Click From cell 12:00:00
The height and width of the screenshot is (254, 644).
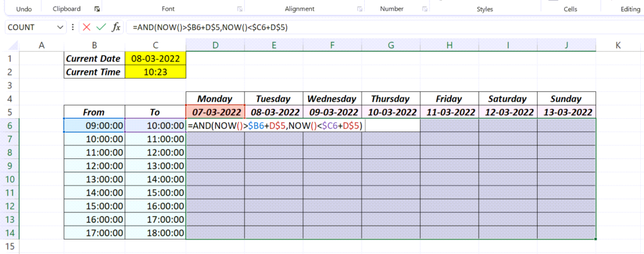click(94, 166)
